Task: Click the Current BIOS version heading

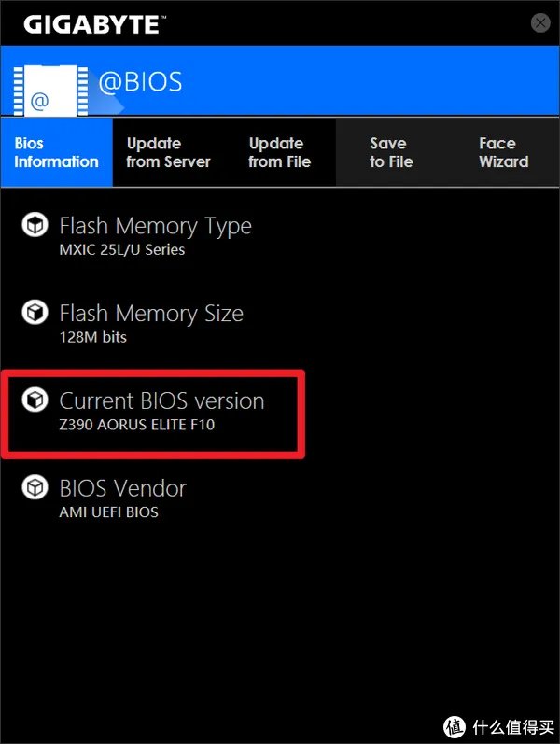Action: pyautogui.click(x=161, y=401)
